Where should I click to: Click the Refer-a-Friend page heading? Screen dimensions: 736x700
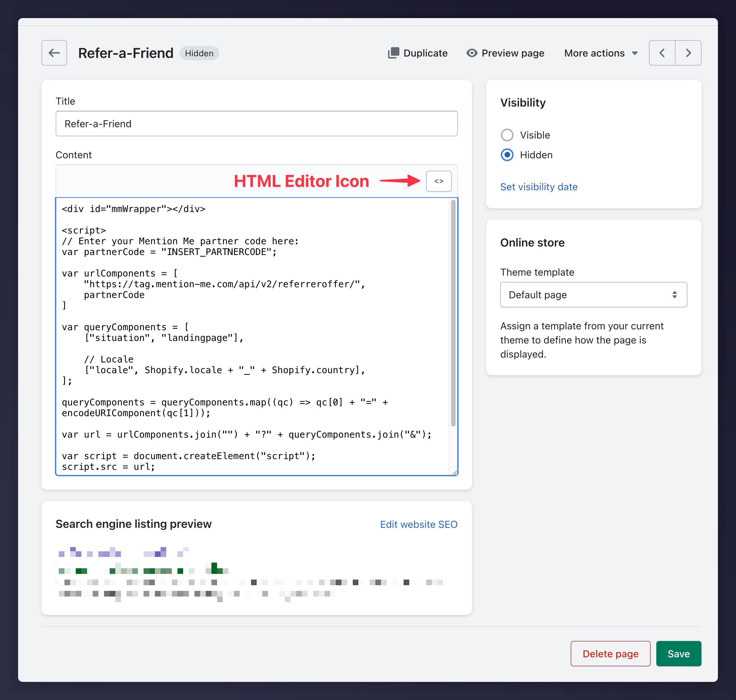point(126,53)
